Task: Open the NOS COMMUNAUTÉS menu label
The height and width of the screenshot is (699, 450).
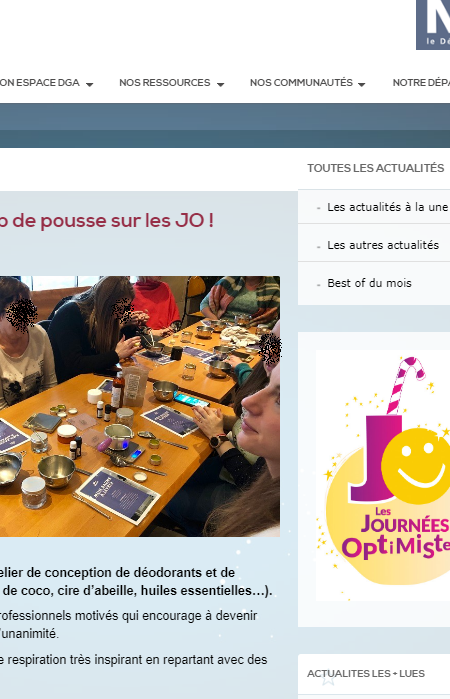Action: (301, 83)
